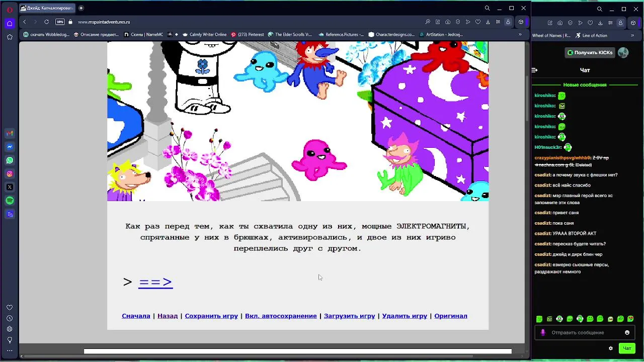The image size is (644, 362).
Task: Open the lightbulb icon in sidebar
Action: [x=10, y=340]
